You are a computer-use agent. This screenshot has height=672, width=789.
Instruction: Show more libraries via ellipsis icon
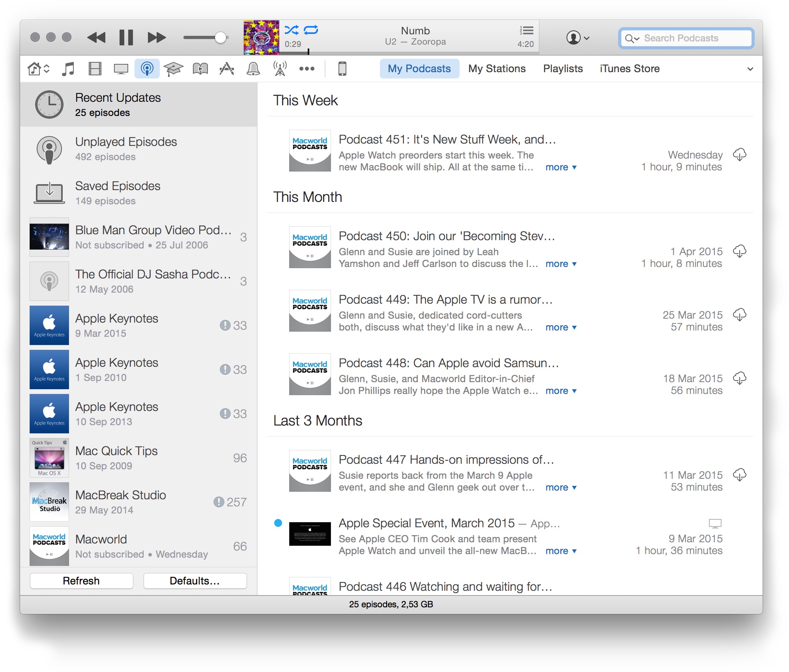pos(307,69)
